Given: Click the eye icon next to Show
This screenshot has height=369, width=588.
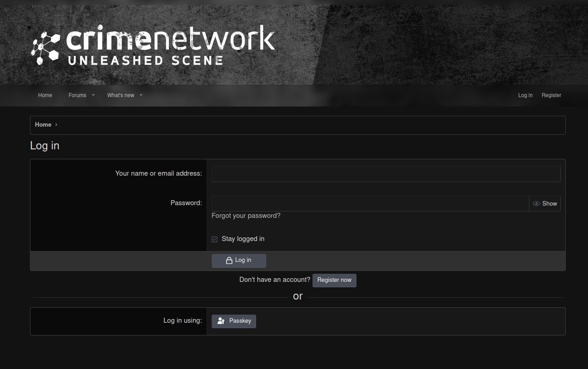Looking at the screenshot, I should (x=536, y=203).
